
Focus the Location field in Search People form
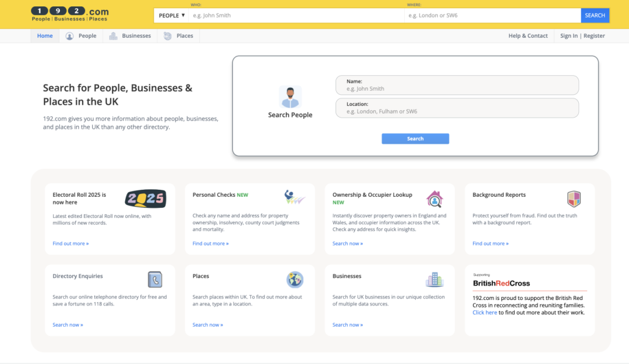457,108
